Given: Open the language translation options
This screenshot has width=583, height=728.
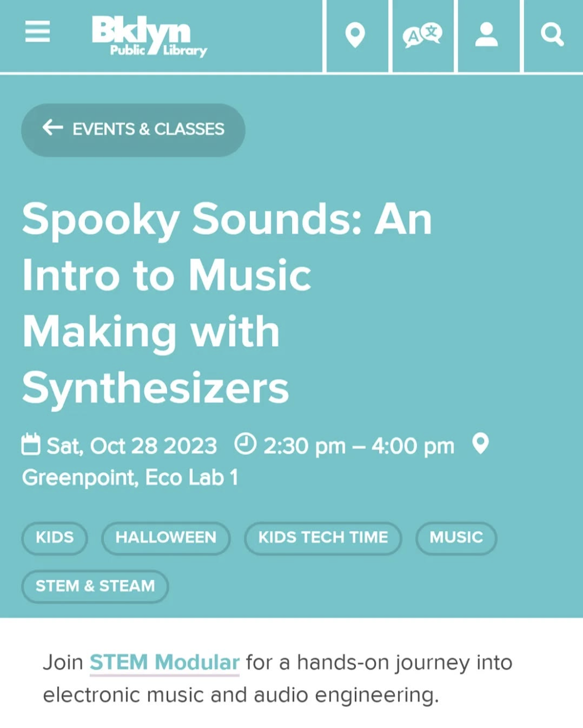Looking at the screenshot, I should click(x=422, y=36).
